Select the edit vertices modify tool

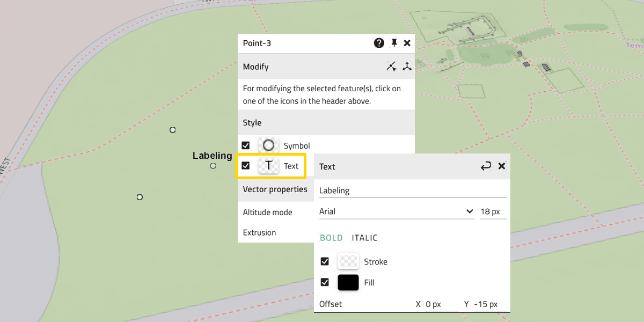(392, 67)
